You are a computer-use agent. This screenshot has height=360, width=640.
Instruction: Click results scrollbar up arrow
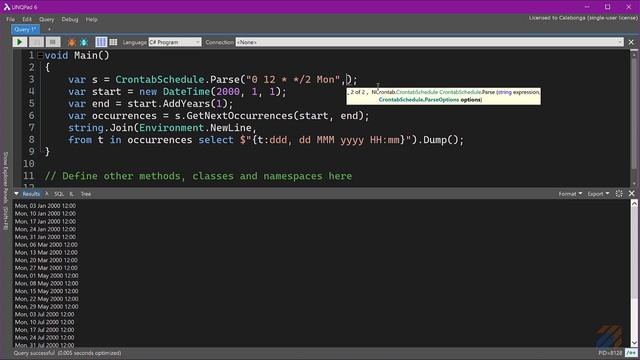click(634, 204)
